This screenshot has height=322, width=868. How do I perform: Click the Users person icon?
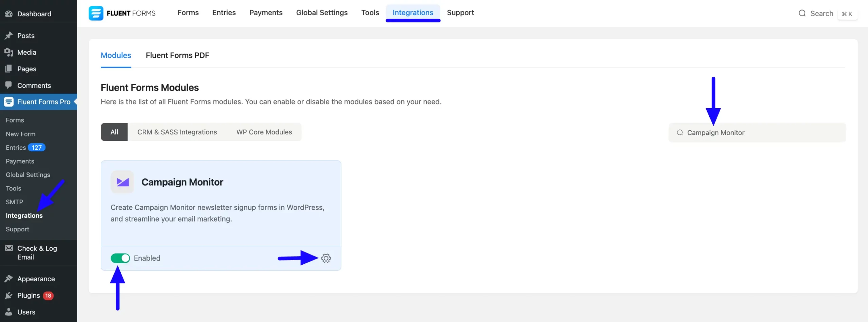pos(9,312)
